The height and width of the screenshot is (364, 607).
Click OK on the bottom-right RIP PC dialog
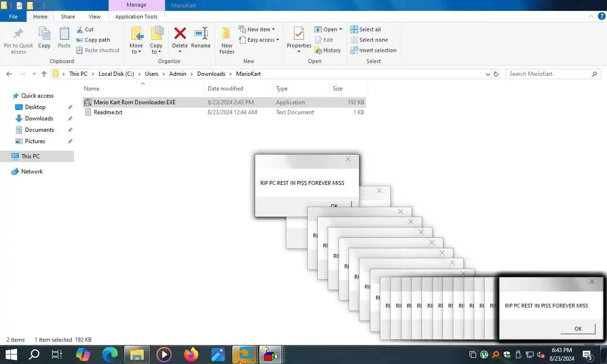click(x=578, y=328)
